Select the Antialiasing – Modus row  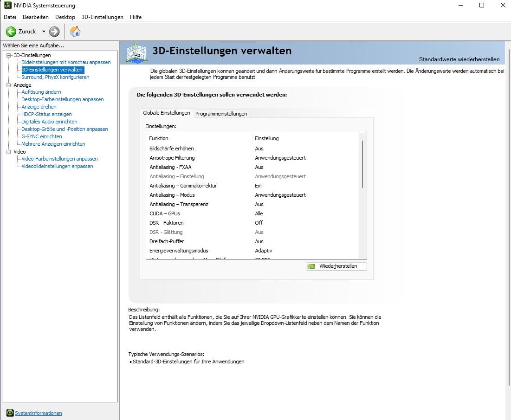click(252, 195)
